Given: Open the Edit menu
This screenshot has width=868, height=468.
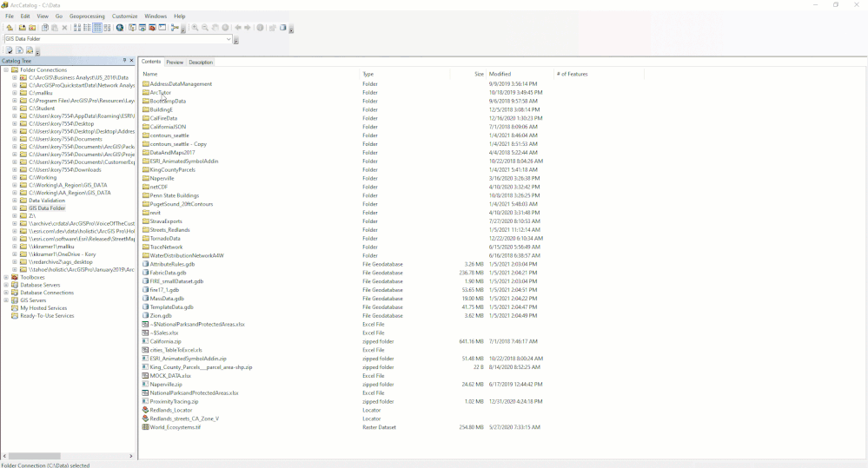Looking at the screenshot, I should coord(25,16).
